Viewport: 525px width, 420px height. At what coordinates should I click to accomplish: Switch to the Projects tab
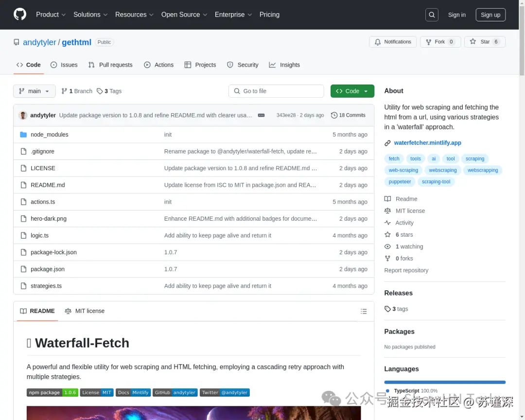coord(200,65)
